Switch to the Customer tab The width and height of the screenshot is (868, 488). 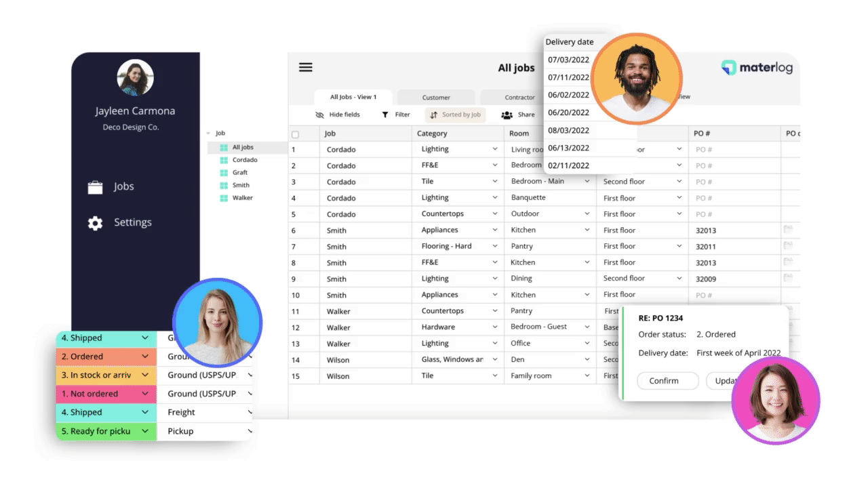click(x=436, y=97)
